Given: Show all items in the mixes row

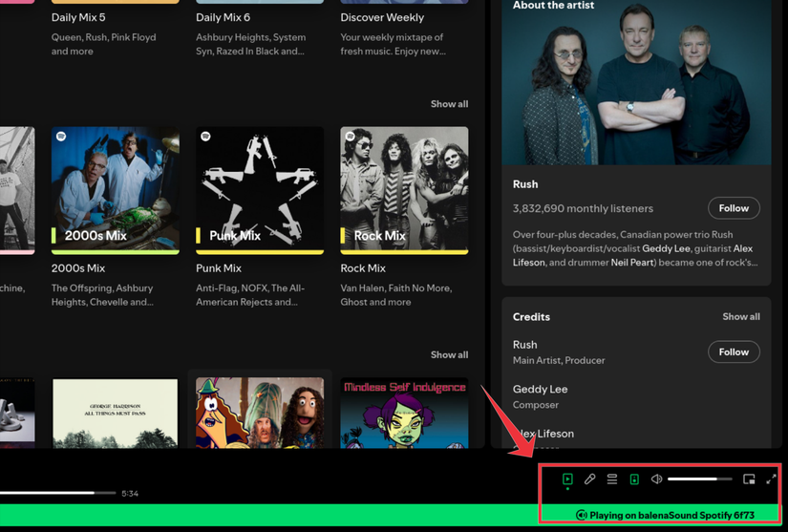Looking at the screenshot, I should click(x=449, y=355).
